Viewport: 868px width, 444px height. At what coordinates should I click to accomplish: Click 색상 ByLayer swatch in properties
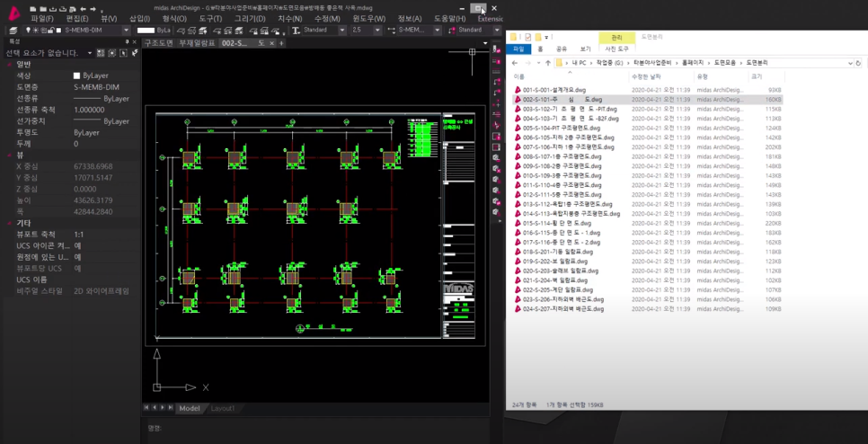77,75
